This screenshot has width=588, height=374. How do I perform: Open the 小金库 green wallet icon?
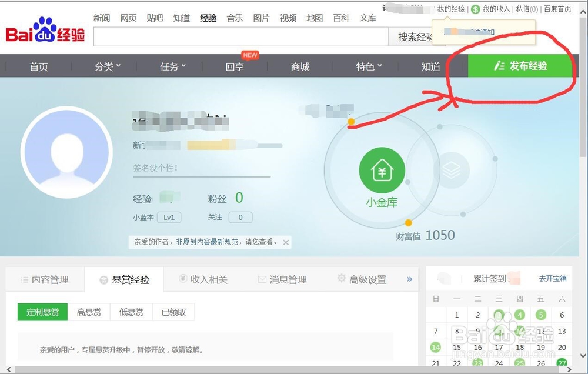[x=382, y=170]
